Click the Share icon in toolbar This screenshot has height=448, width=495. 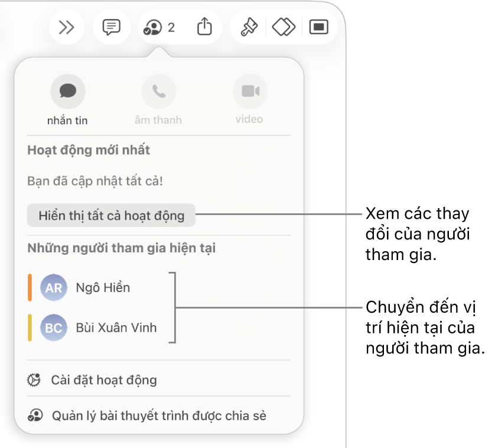tap(204, 27)
